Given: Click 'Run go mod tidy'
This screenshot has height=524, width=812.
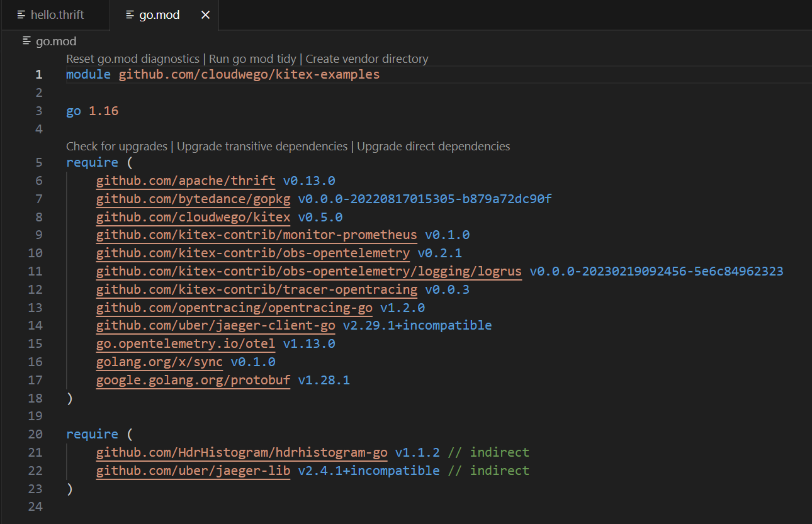Looking at the screenshot, I should pyautogui.click(x=252, y=59).
